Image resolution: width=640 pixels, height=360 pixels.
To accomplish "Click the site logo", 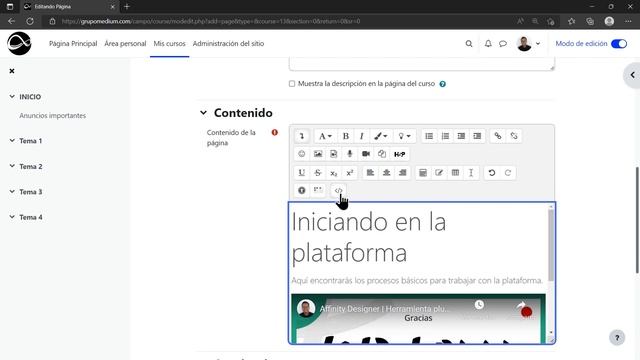I will click(x=19, y=44).
